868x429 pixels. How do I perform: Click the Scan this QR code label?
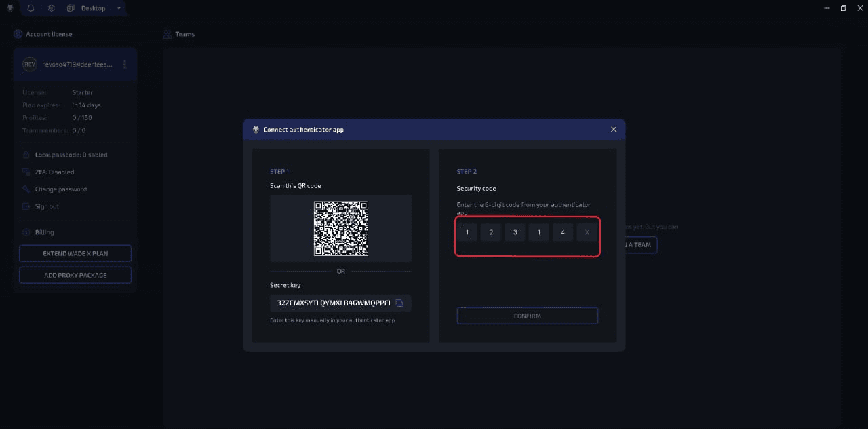tap(296, 186)
